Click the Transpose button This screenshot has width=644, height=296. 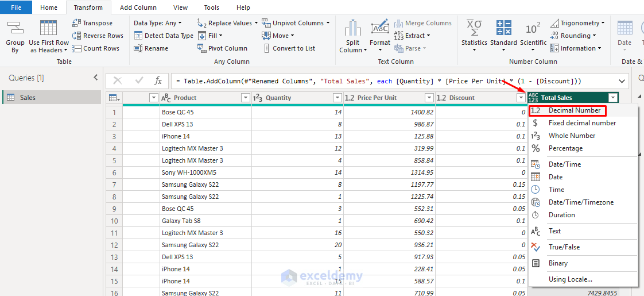pyautogui.click(x=92, y=23)
